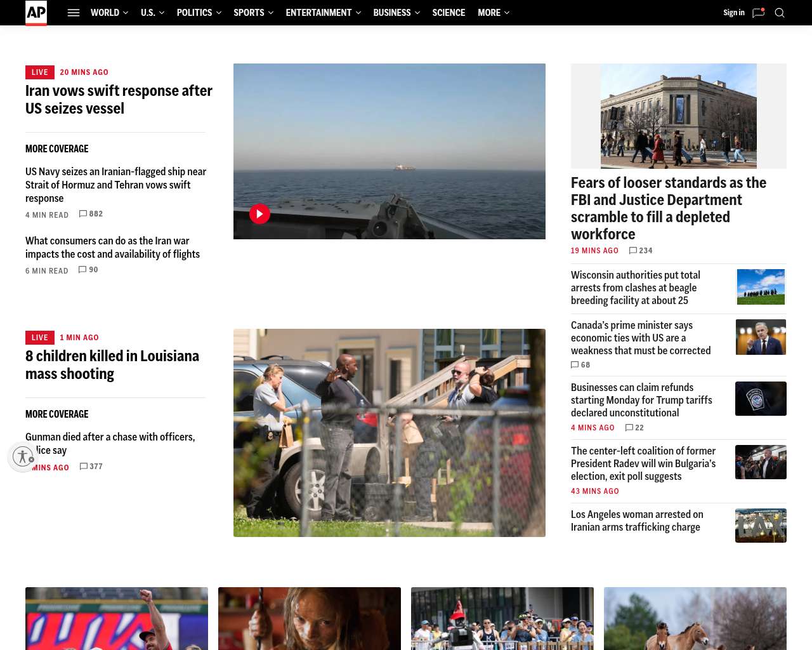The height and width of the screenshot is (650, 812).
Task: Click the '43 MINS AGO' timestamp
Action: [595, 491]
